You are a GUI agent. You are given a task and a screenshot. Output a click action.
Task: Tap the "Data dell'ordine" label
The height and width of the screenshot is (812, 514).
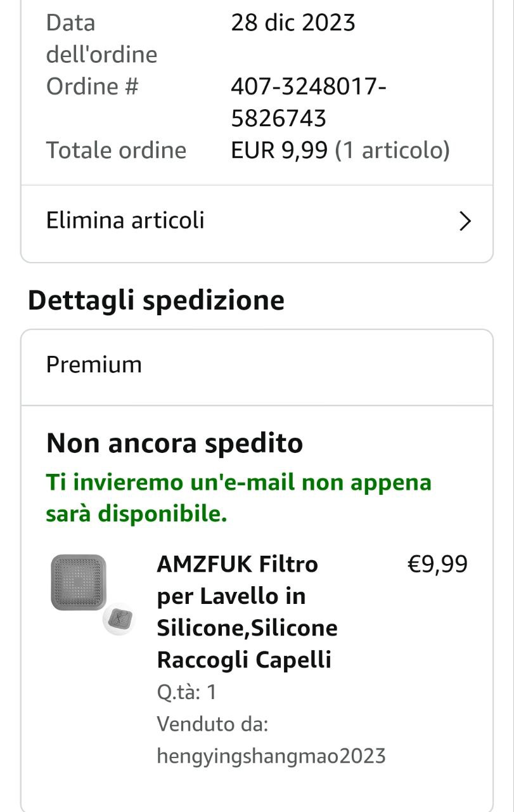101,39
